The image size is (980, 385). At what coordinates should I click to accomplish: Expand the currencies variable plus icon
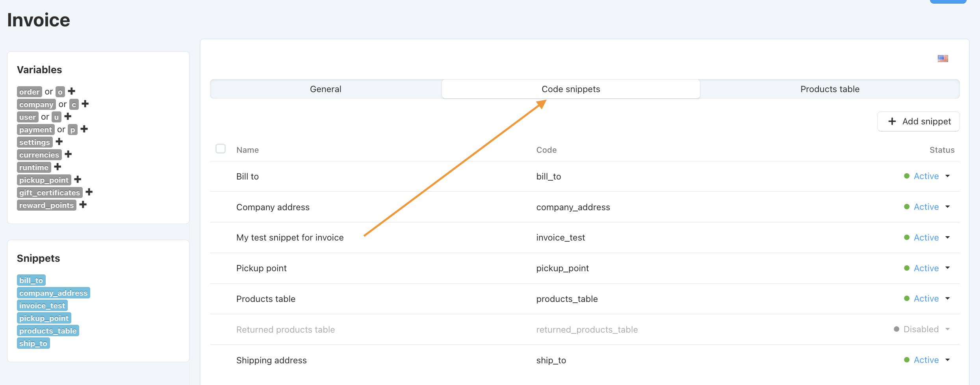(x=68, y=154)
